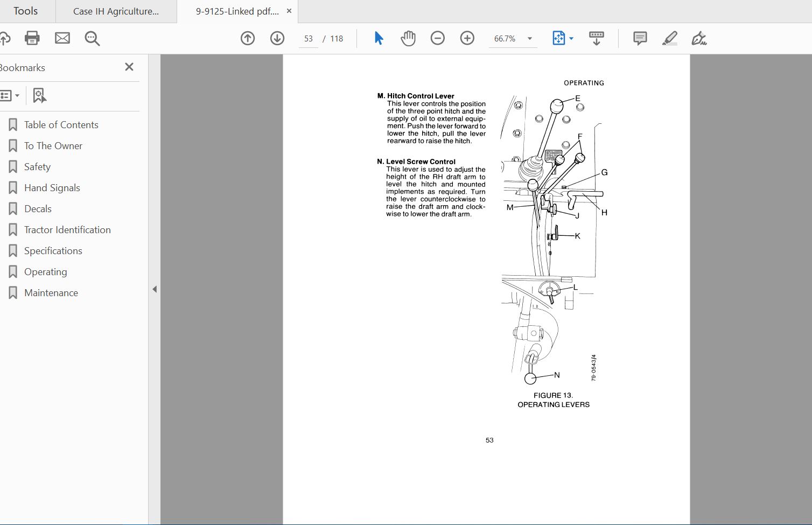Zoom out with the minus button
Viewport: 812px width, 525px height.
pyautogui.click(x=438, y=38)
